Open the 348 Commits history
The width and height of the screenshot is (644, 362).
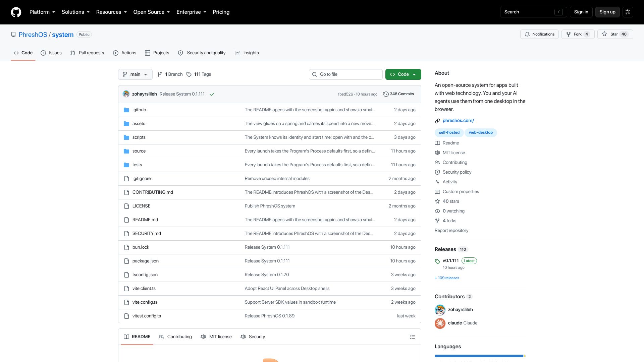398,94
